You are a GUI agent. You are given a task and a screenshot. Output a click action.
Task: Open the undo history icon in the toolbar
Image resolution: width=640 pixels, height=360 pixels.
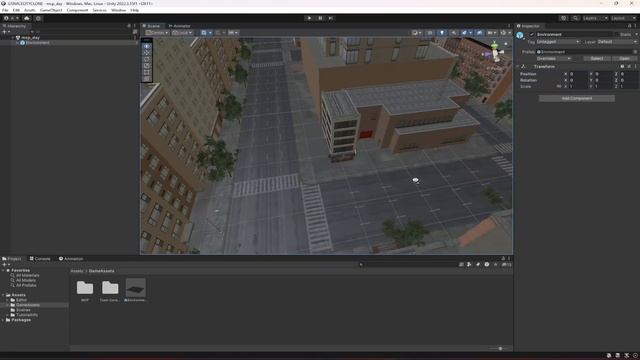coord(564,18)
